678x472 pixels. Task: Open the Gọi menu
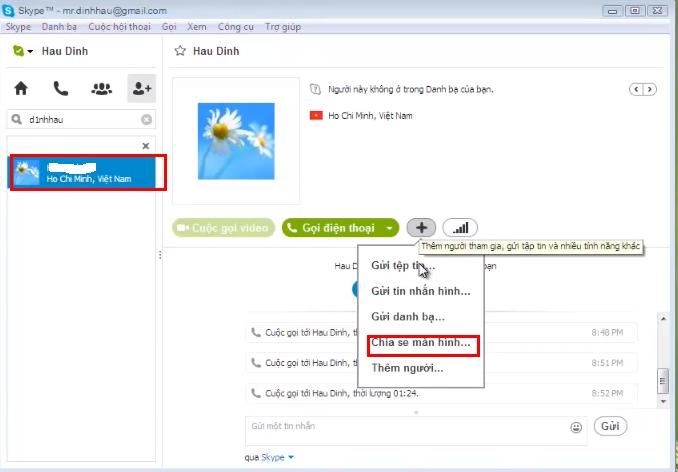tap(169, 27)
